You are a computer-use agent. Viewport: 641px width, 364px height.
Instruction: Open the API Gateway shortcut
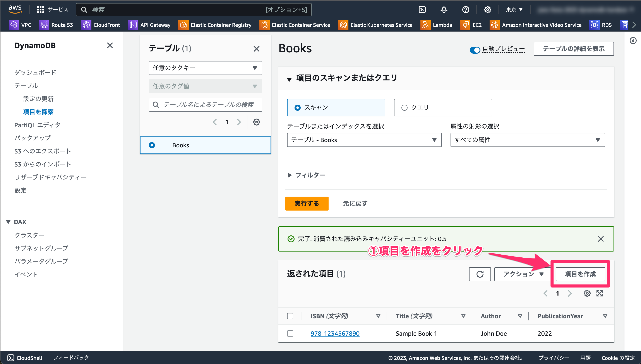(149, 25)
